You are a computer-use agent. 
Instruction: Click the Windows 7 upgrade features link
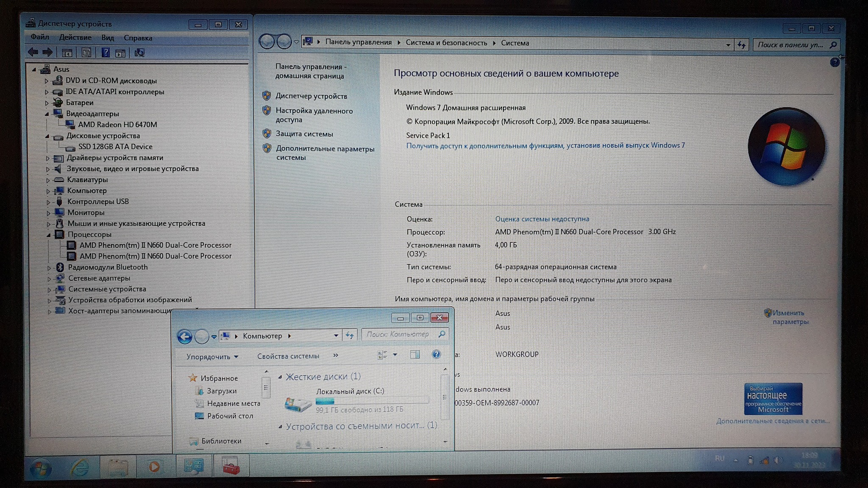545,145
